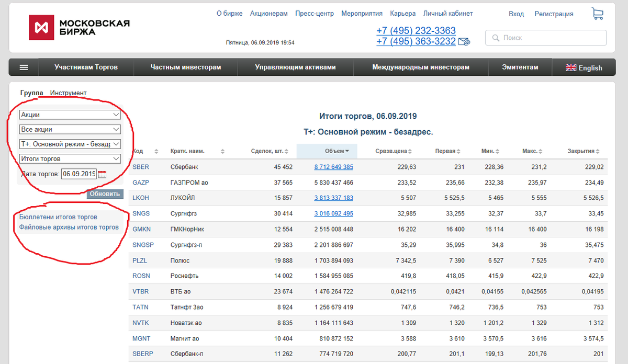Open GMKN ticker link

click(141, 229)
